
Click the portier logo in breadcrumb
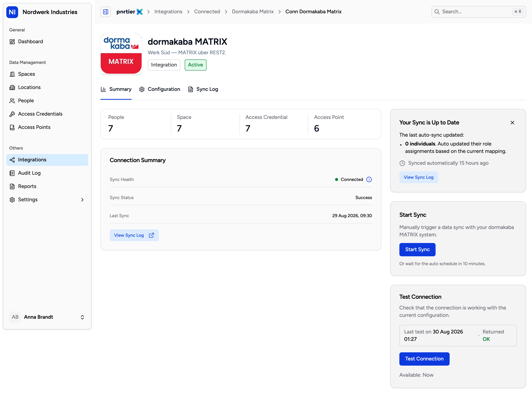(x=129, y=12)
